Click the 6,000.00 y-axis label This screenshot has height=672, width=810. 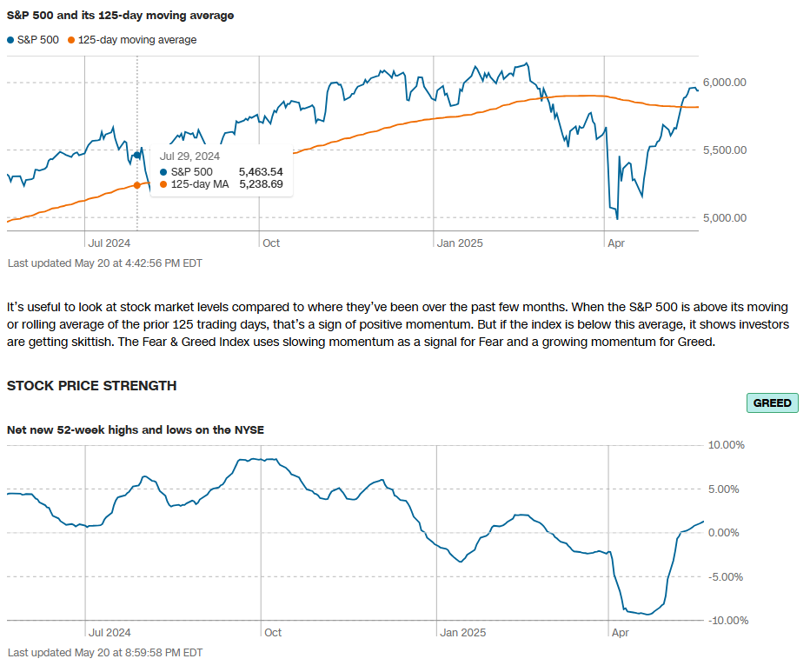pos(724,83)
